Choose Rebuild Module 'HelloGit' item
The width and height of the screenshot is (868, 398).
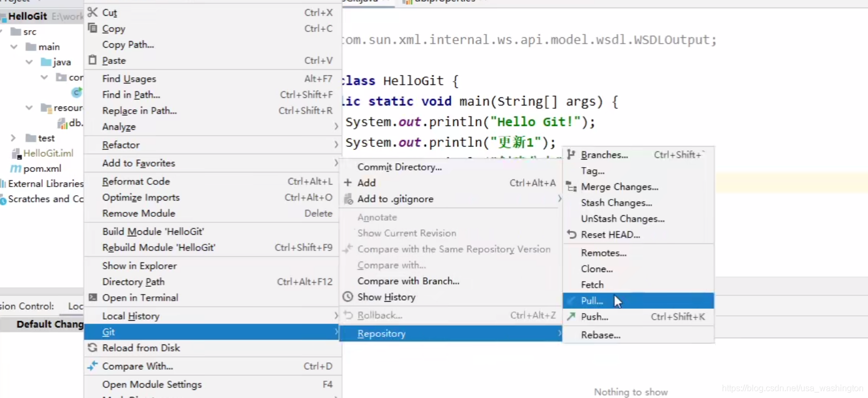tap(213, 248)
